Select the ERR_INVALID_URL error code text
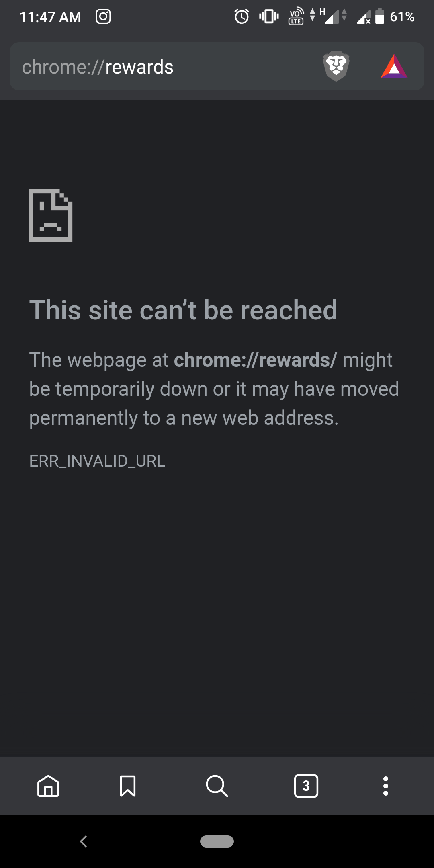Viewport: 434px width, 868px height. coord(97,461)
